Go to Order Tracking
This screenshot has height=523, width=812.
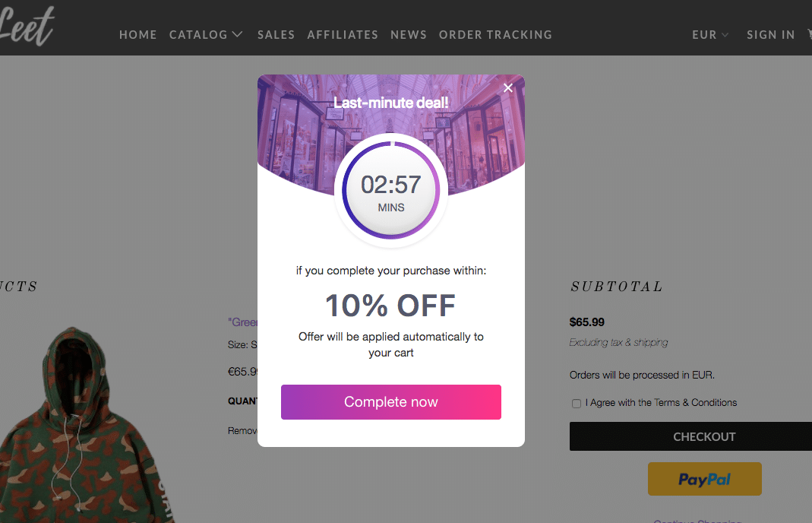495,34
